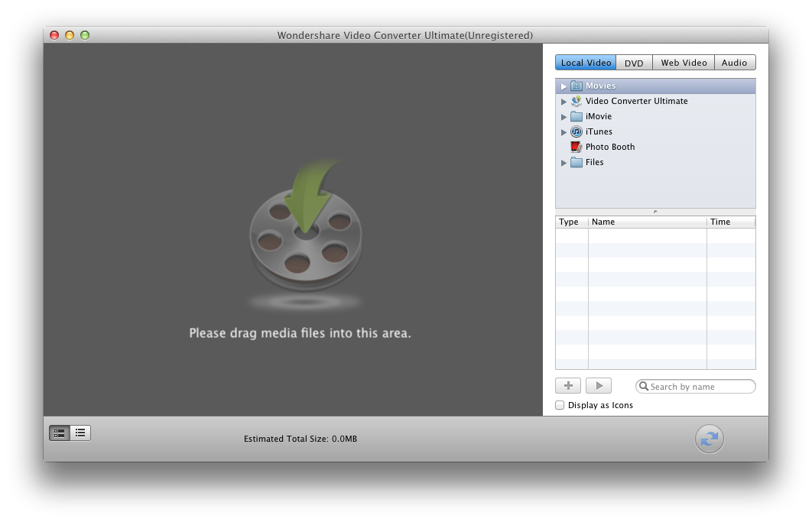Expand the iTunes library node
Screen dimensions: 812x522
click(x=564, y=132)
